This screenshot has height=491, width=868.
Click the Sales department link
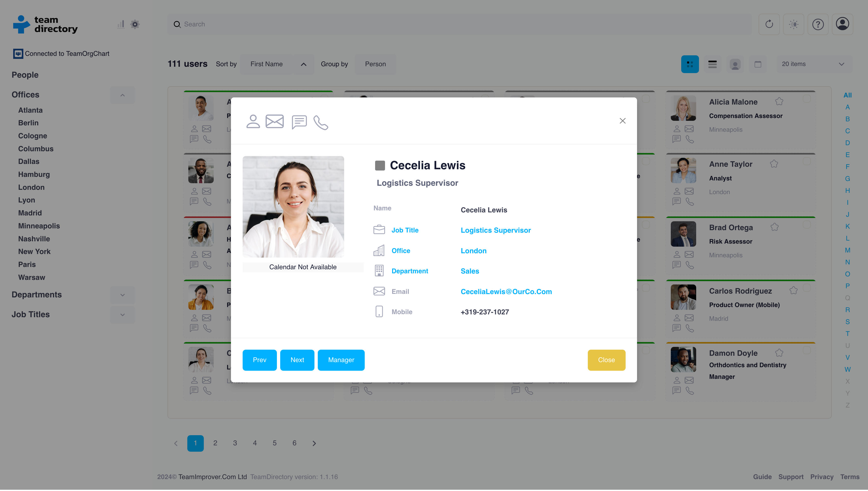[x=470, y=271]
